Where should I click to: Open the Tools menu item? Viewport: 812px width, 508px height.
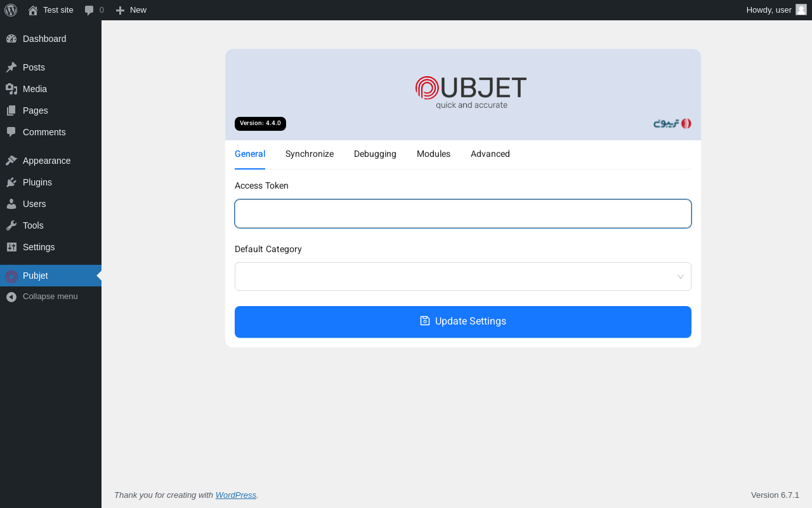[x=51, y=225]
